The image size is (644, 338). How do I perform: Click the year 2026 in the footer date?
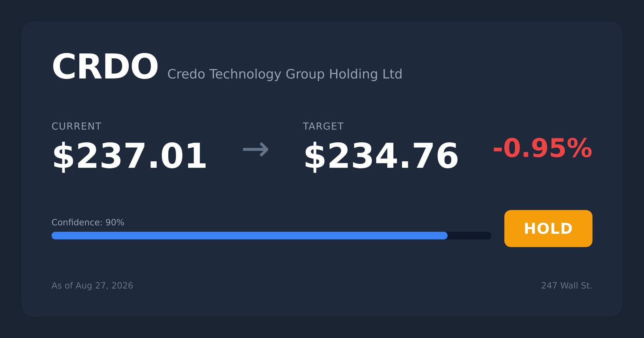click(122, 286)
